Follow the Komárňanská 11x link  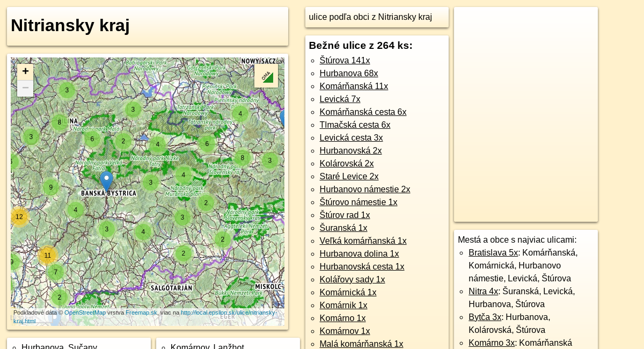pos(353,86)
